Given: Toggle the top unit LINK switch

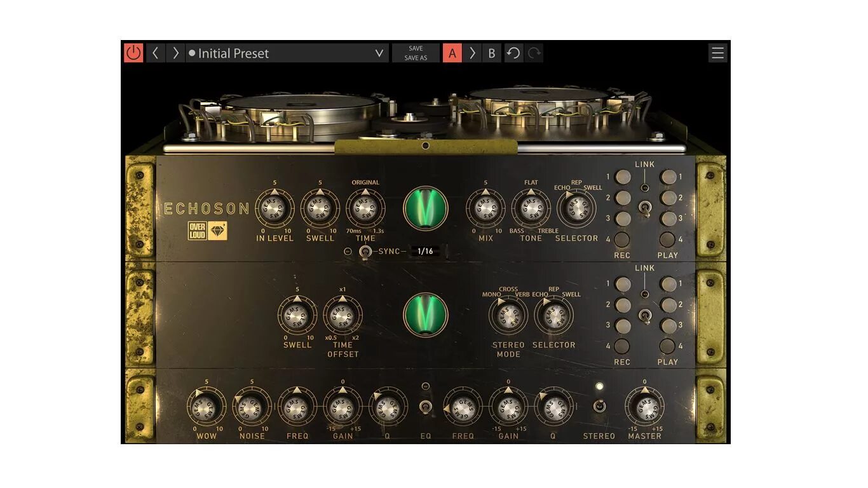Looking at the screenshot, I should pyautogui.click(x=645, y=208).
